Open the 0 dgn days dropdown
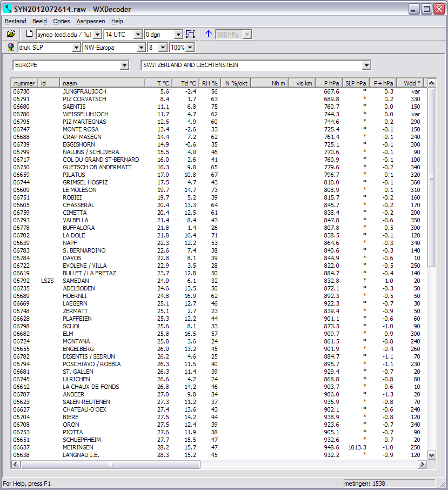 (x=178, y=35)
